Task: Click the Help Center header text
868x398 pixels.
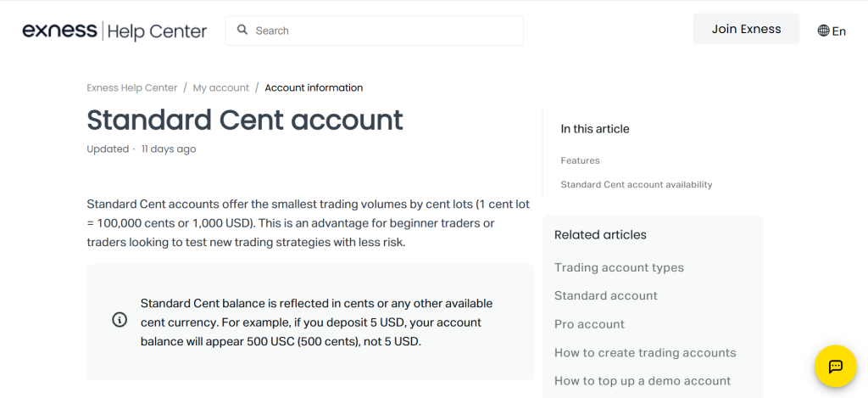Action: pyautogui.click(x=158, y=31)
